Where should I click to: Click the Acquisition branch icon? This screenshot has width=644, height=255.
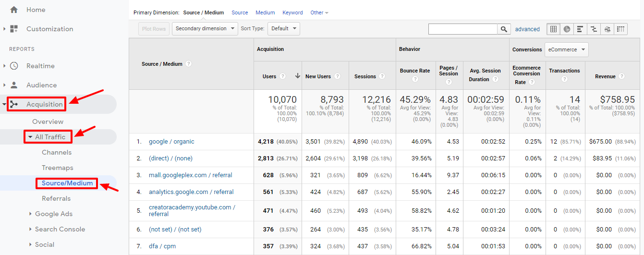(14, 104)
